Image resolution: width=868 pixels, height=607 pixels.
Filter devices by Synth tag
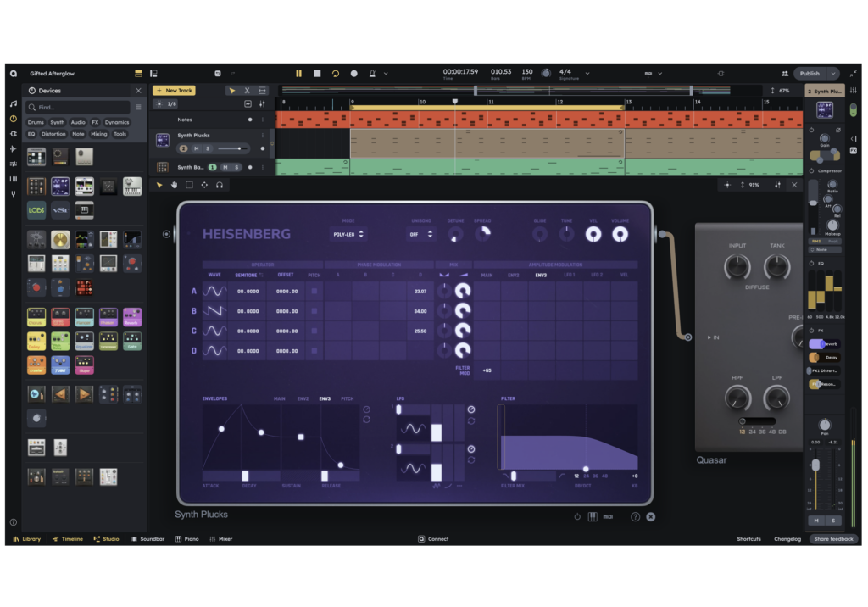tap(57, 122)
